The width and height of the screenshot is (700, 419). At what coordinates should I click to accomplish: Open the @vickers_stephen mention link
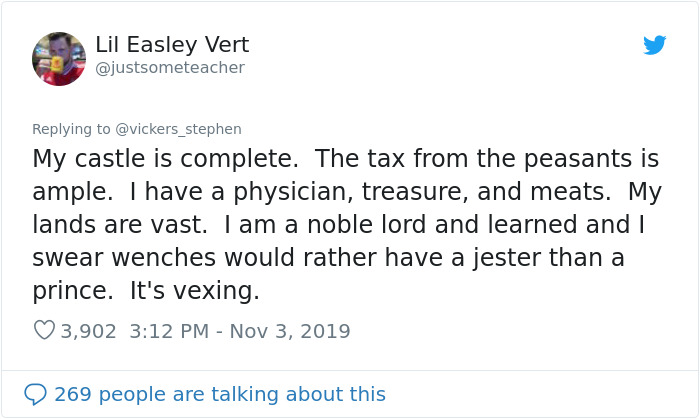pyautogui.click(x=178, y=129)
